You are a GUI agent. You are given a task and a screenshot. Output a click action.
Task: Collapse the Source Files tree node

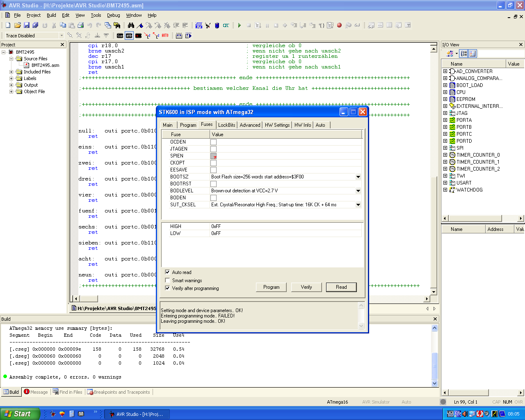point(11,59)
